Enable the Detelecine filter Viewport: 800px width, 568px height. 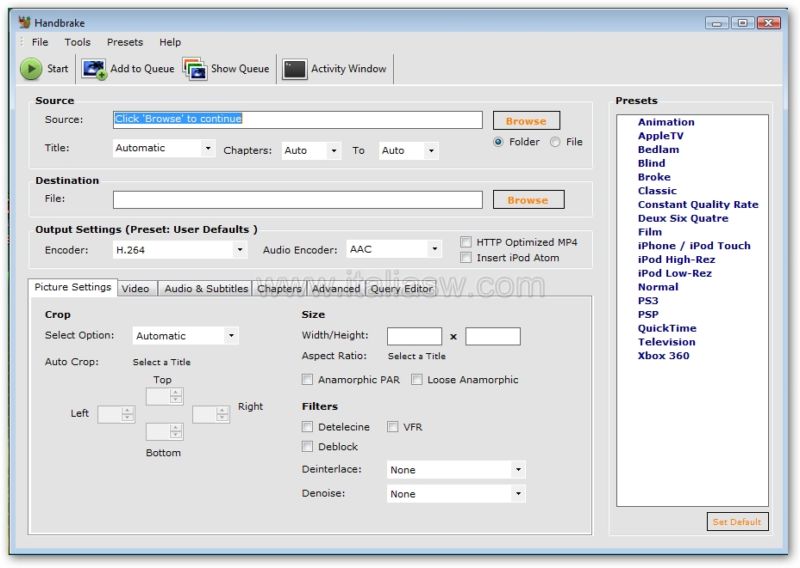[307, 427]
